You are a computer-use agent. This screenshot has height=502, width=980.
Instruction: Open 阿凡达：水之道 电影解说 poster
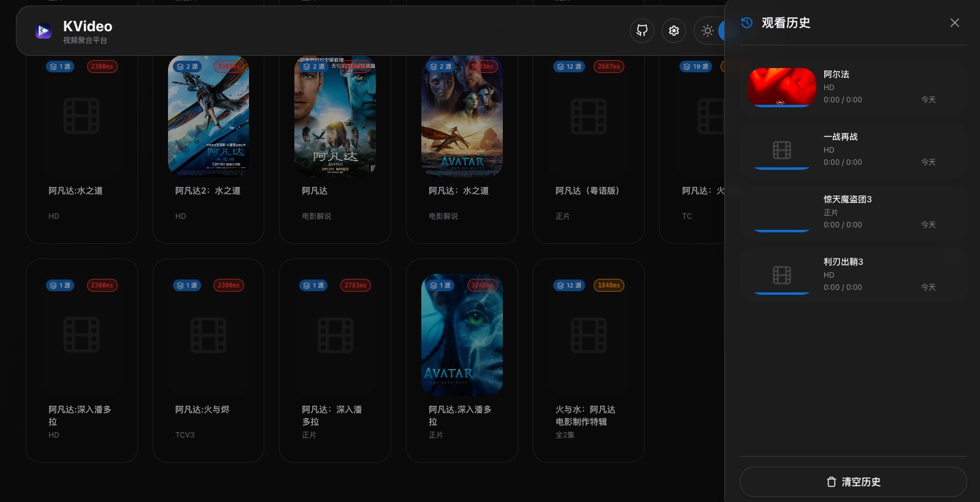coord(462,116)
